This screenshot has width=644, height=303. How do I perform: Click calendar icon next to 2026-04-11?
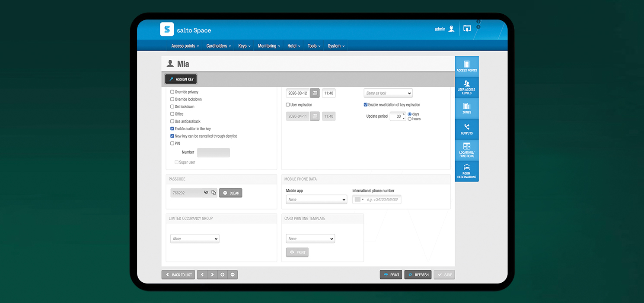point(315,116)
